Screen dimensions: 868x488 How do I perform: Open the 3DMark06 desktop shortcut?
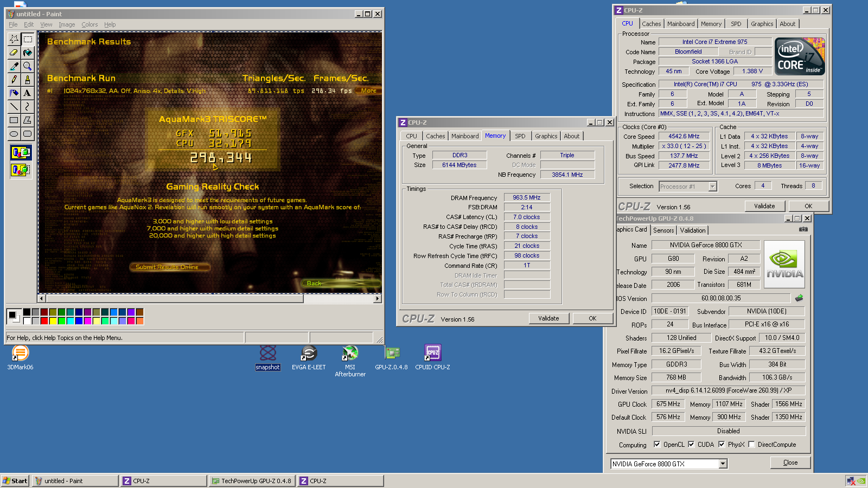click(x=20, y=358)
